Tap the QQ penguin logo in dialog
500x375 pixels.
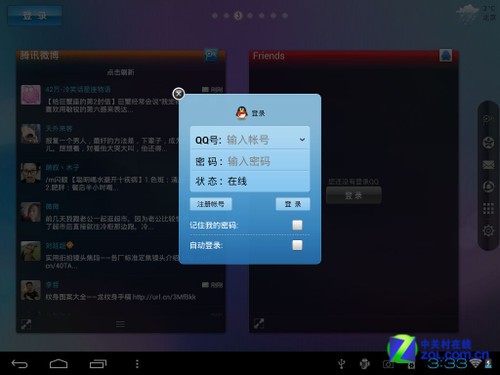tap(242, 113)
